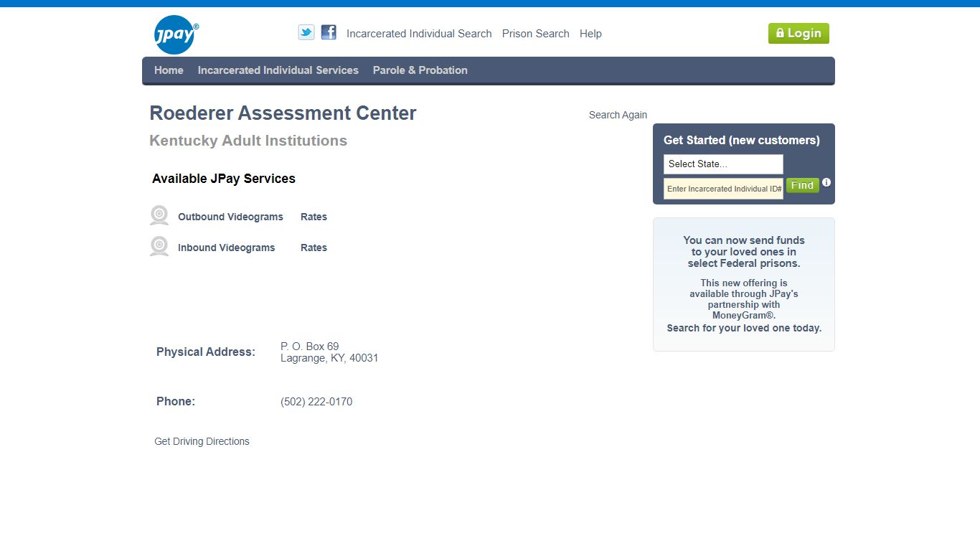This screenshot has width=980, height=551.
Task: Click the address line 'P. O. Box 69'
Action: click(310, 347)
